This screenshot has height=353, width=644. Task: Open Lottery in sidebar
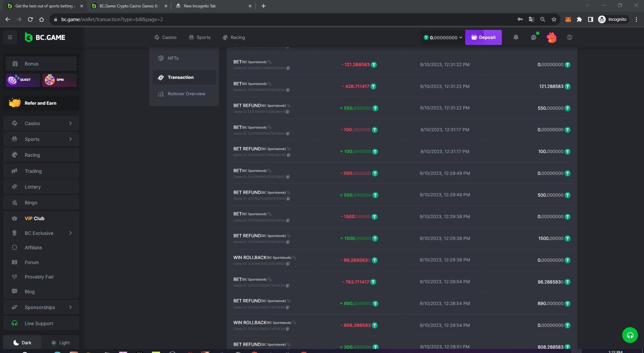point(41,187)
